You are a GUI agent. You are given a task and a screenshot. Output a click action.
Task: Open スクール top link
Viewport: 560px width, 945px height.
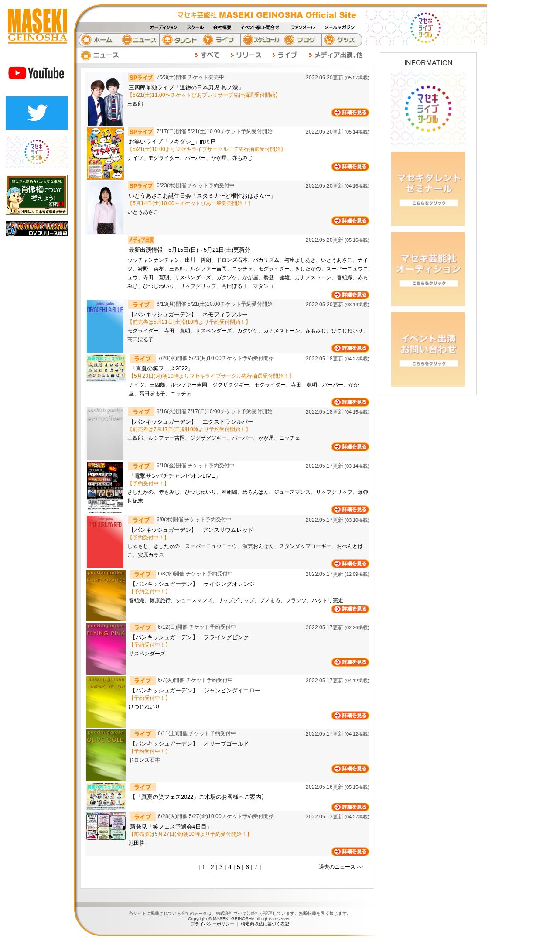[x=195, y=27]
